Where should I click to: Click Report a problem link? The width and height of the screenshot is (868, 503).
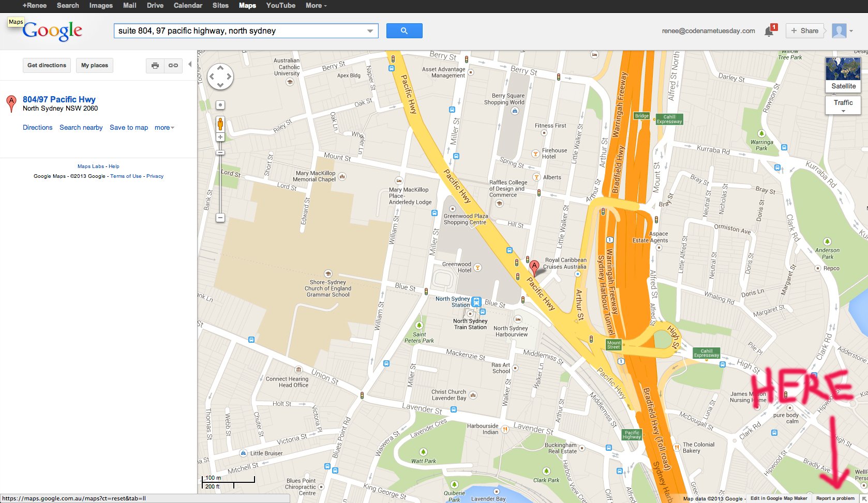point(835,498)
